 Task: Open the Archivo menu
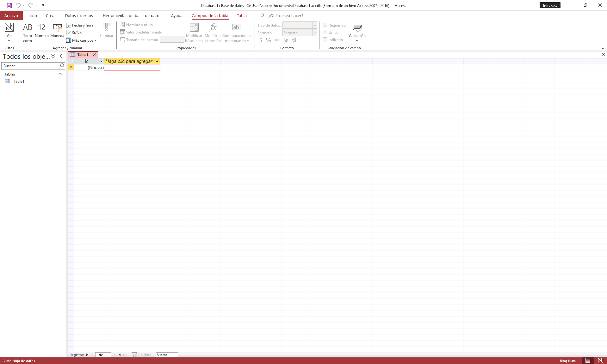11,15
